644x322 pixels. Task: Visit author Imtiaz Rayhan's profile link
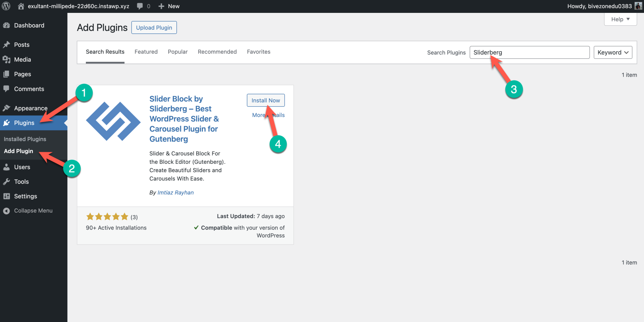175,192
